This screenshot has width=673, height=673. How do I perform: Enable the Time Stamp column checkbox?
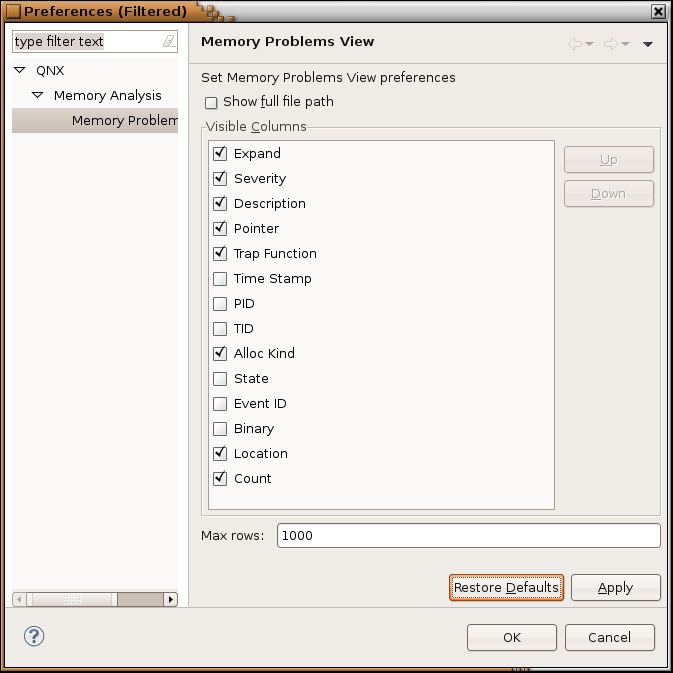click(220, 279)
